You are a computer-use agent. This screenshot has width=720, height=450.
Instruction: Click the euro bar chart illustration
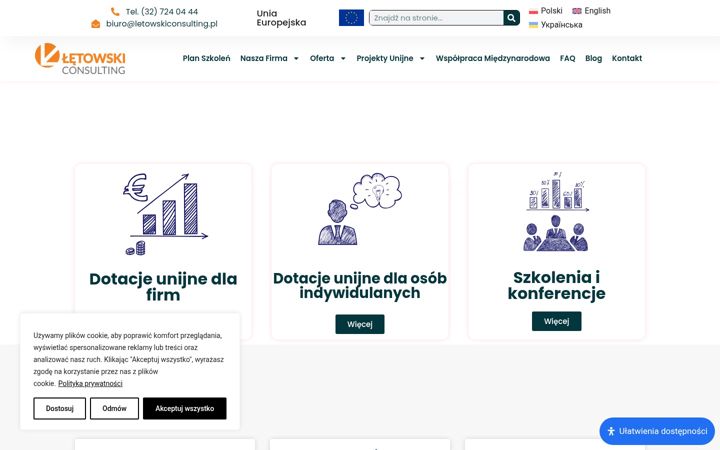[x=165, y=214]
